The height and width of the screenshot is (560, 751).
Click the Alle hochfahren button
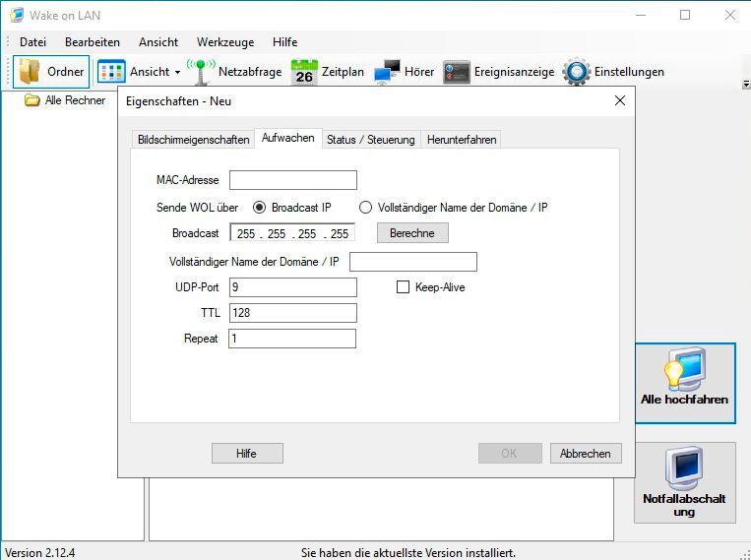pyautogui.click(x=684, y=383)
